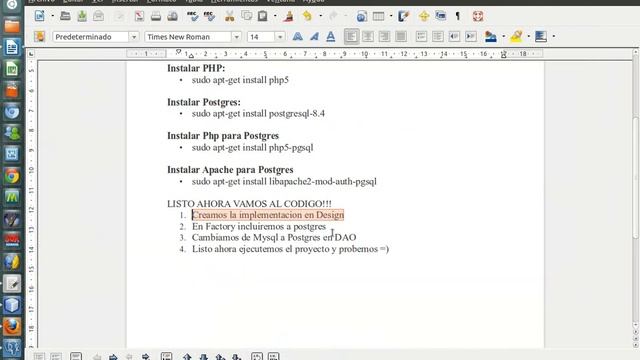Expand the Predeterminado paragraph style dropdown

pyautogui.click(x=134, y=37)
